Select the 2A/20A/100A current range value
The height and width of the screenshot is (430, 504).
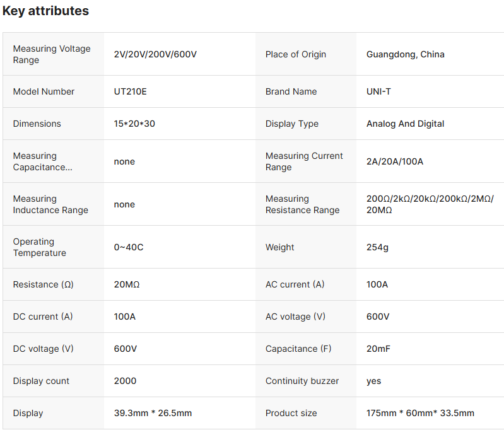click(x=395, y=161)
